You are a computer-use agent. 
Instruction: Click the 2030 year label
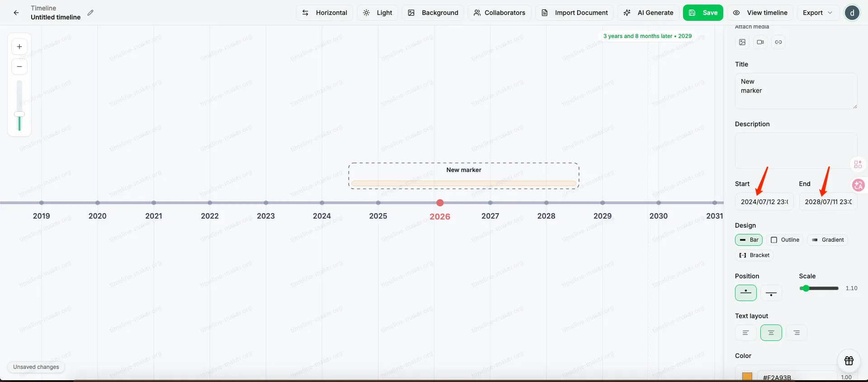(659, 216)
